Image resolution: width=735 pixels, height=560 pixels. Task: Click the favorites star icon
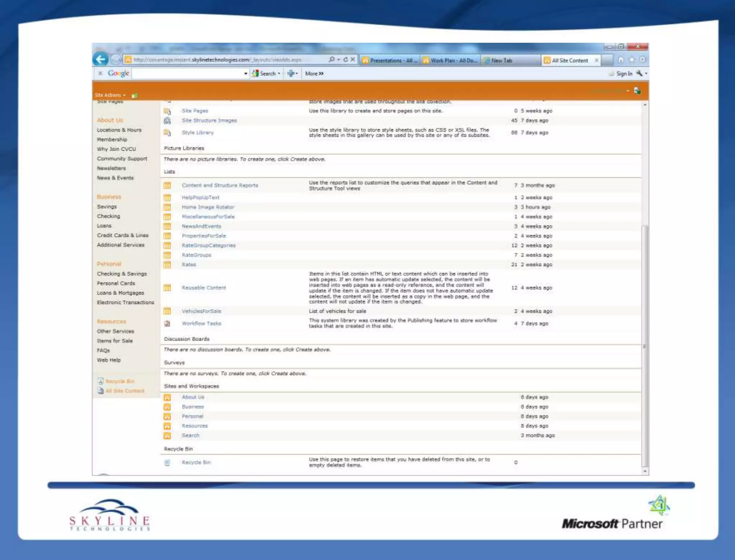pyautogui.click(x=632, y=60)
